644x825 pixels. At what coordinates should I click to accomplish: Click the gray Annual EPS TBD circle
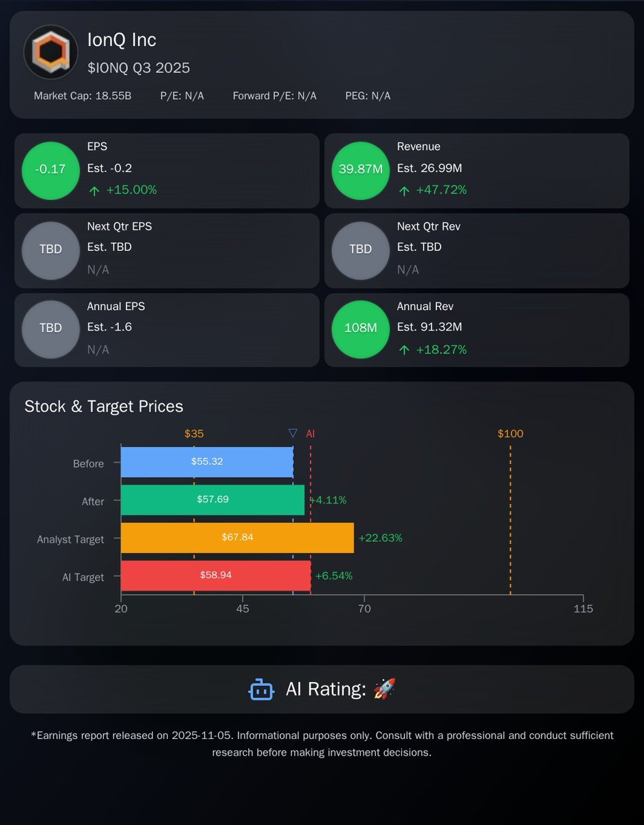point(51,329)
